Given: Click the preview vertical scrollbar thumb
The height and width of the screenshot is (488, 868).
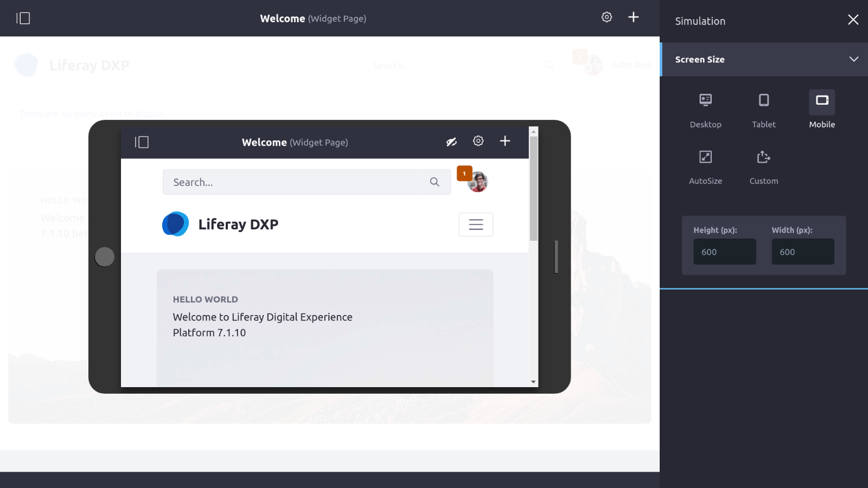Looking at the screenshot, I should pos(533,189).
